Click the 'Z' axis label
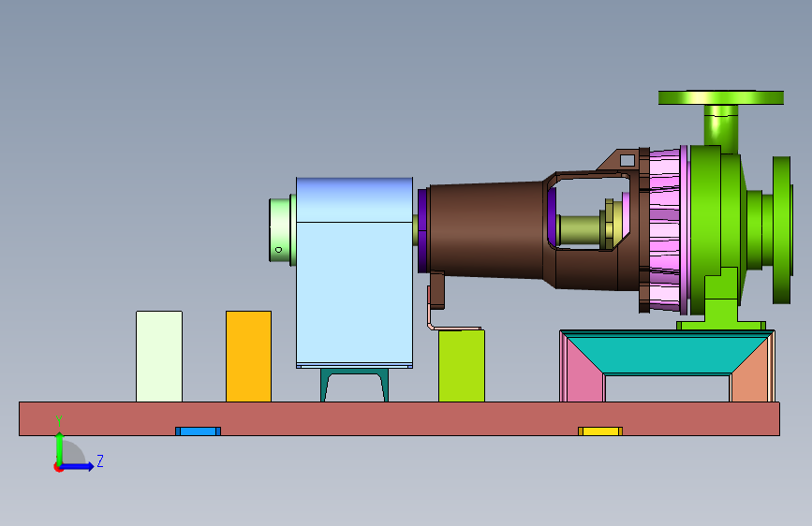Screen dimensions: 812x526 tap(100, 460)
